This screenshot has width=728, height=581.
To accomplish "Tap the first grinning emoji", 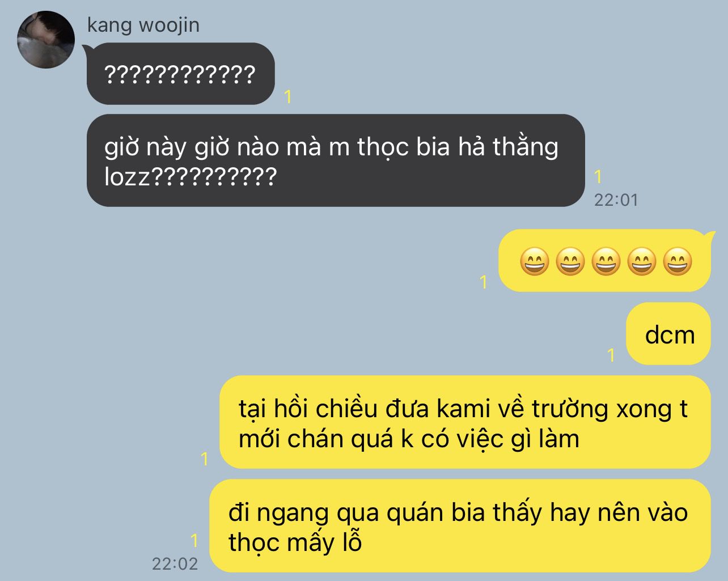I will pyautogui.click(x=534, y=262).
